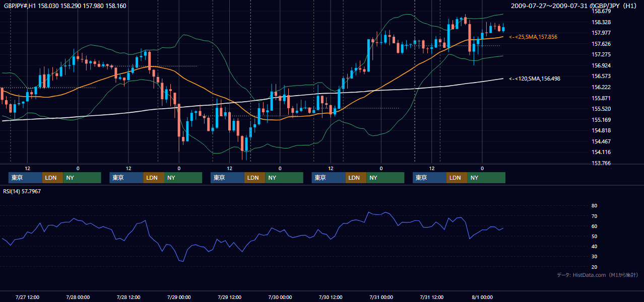The width and height of the screenshot is (644, 302).
Task: Click price axis label 157.275
Action: (600, 54)
